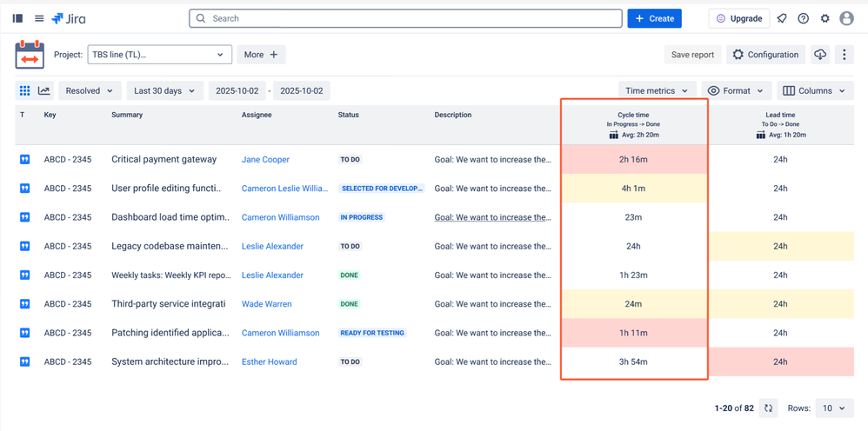The image size is (868, 431).
Task: Open the Columns menu
Action: click(813, 90)
